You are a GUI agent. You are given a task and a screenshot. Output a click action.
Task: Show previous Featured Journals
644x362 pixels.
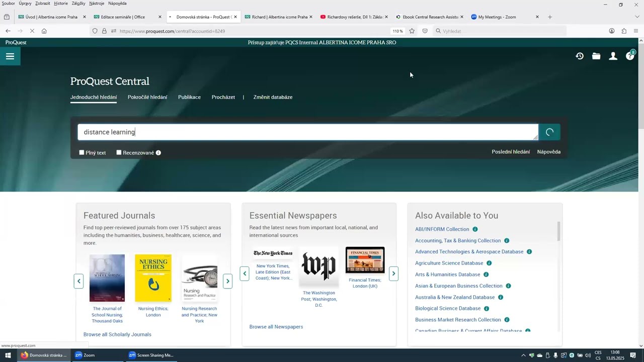coord(78,281)
